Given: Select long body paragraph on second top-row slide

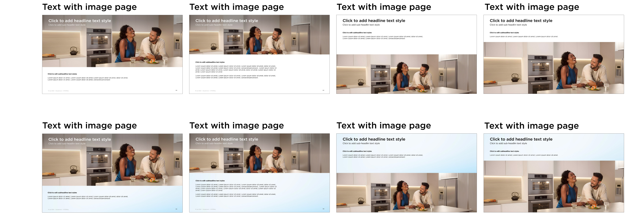Looking at the screenshot, I should point(235,69).
